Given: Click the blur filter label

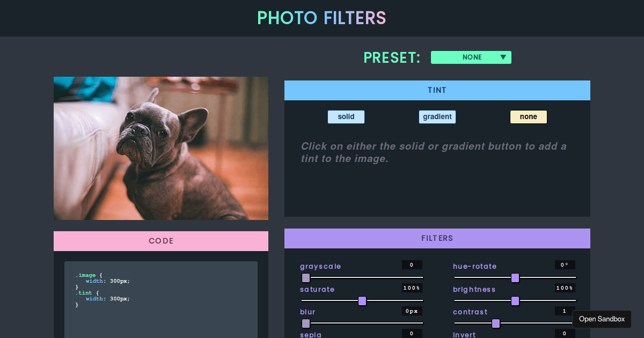Looking at the screenshot, I should point(308,312).
